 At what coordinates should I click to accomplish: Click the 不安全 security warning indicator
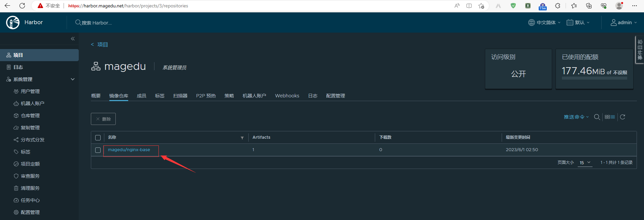tap(49, 6)
